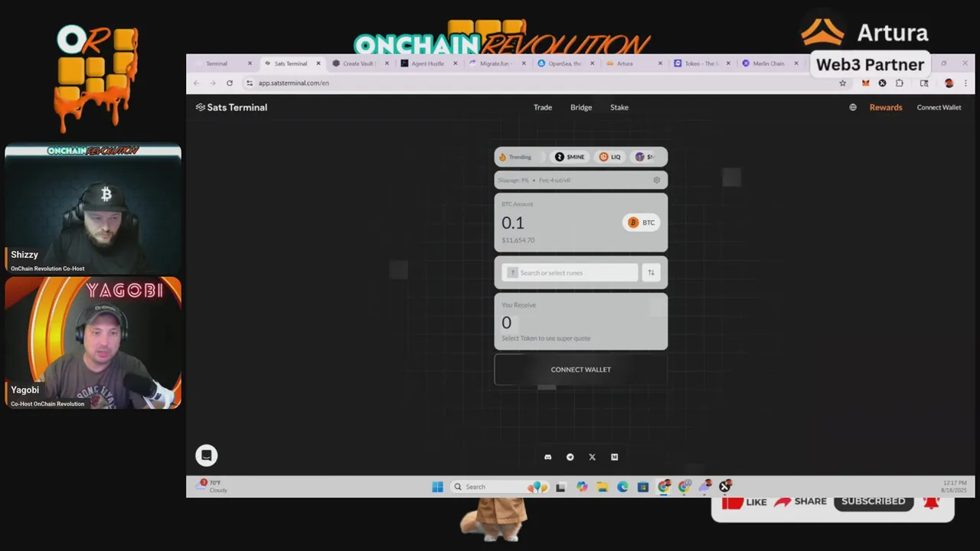This screenshot has width=980, height=551.
Task: Click the address bar URL app.satsterminal.com/en
Action: (293, 83)
